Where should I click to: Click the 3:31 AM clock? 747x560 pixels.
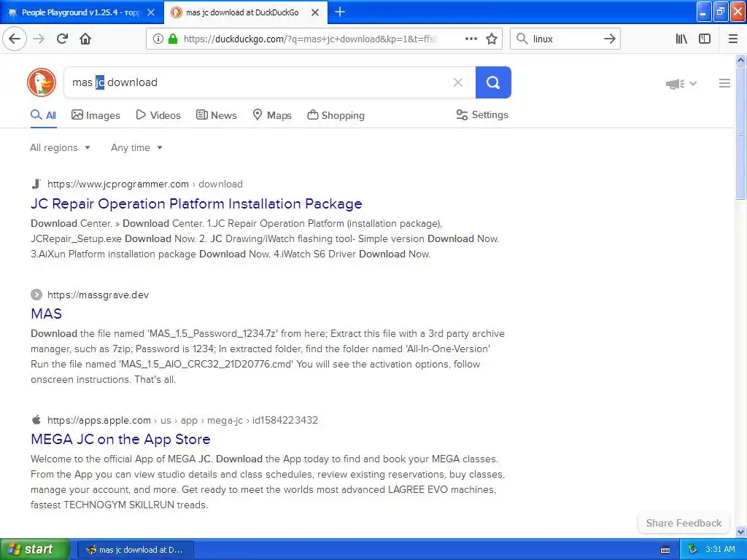(x=720, y=550)
